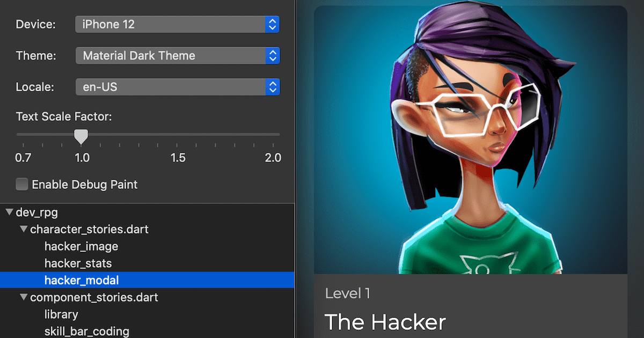Collapse the component_stories.dart triangle

click(x=24, y=297)
